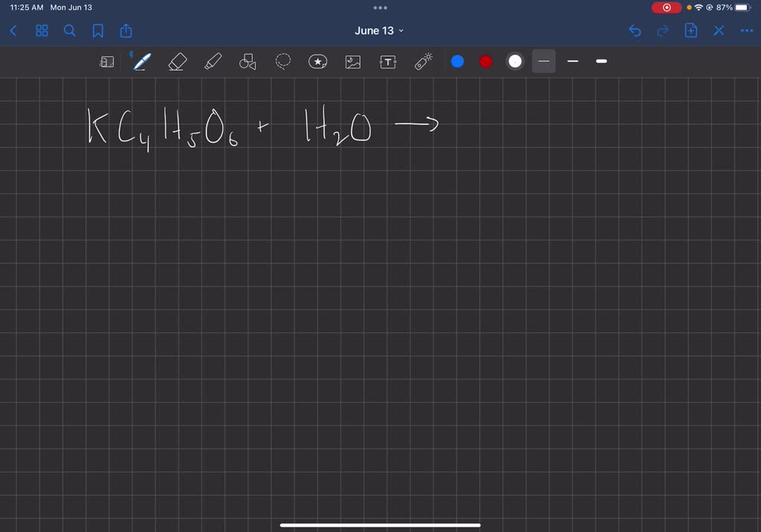The height and width of the screenshot is (532, 761).
Task: Select the Lasso selection tool
Action: click(x=282, y=62)
